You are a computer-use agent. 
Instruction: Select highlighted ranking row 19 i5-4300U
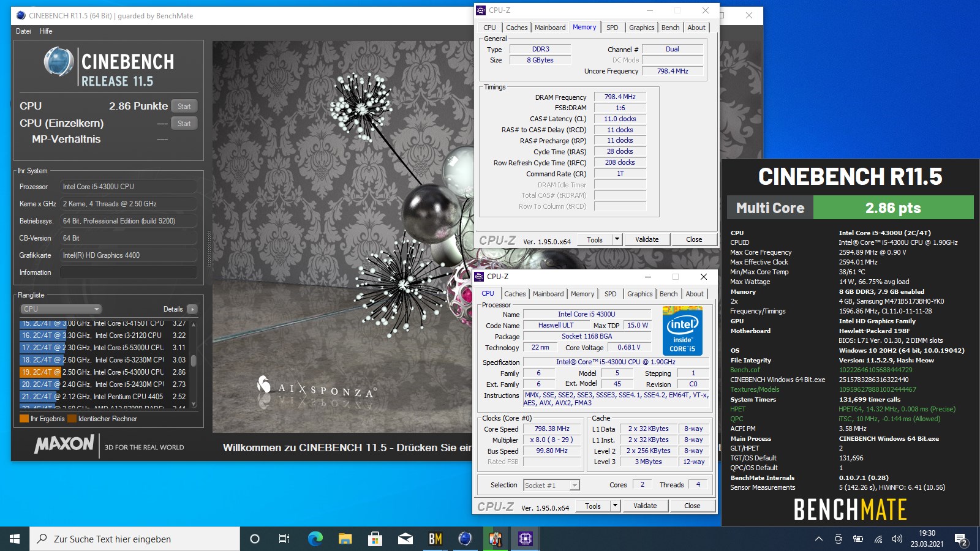click(103, 372)
